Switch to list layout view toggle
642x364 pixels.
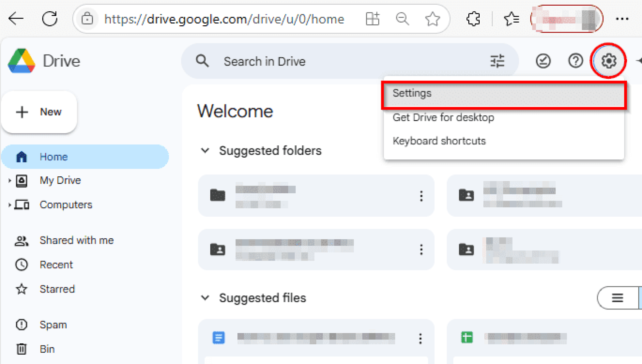[617, 298]
